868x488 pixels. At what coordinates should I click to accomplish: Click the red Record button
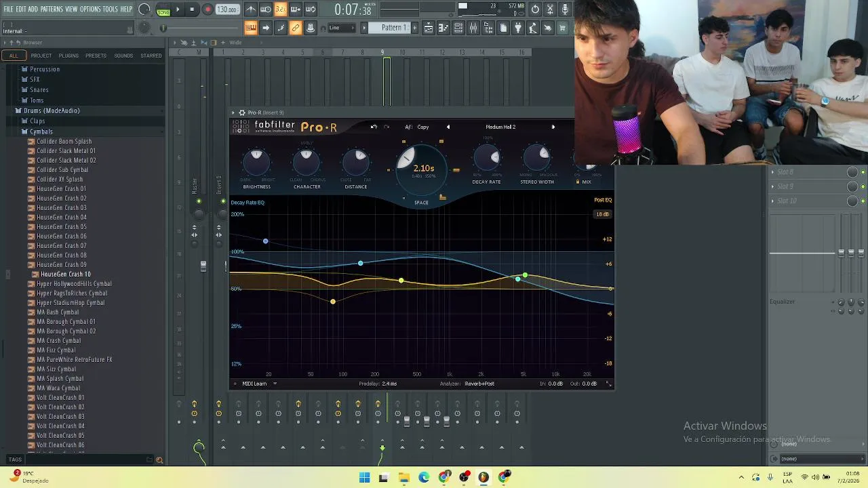pos(208,9)
